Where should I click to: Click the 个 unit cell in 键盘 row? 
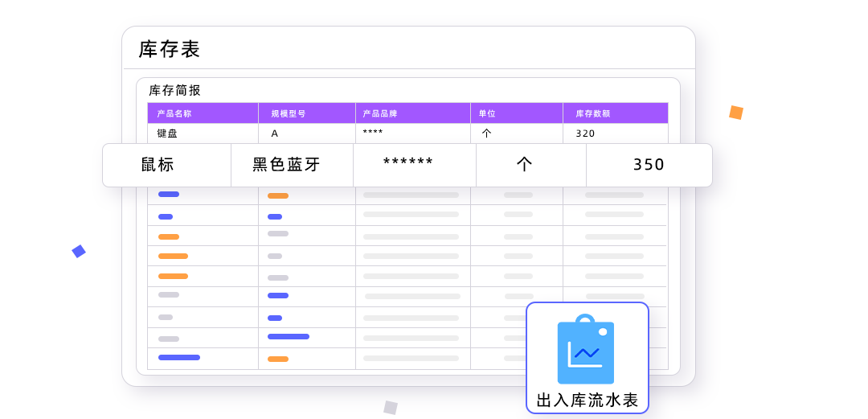[517, 134]
